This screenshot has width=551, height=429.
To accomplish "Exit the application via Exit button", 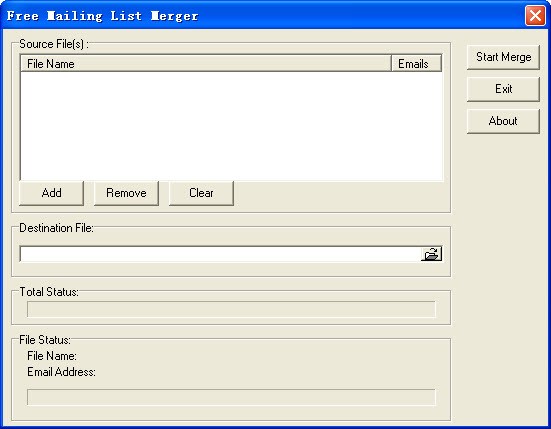I will [x=503, y=89].
